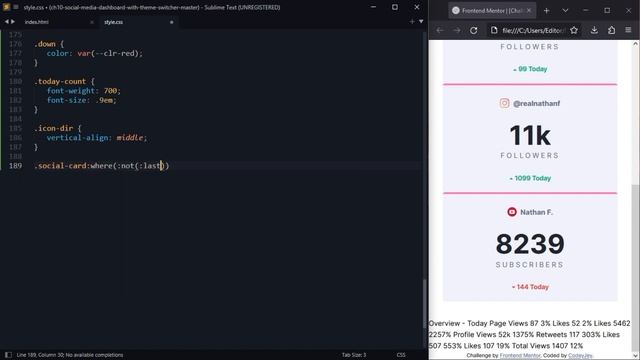Change the CSS syntax selector
Screen dimensions: 640x360
401,355
